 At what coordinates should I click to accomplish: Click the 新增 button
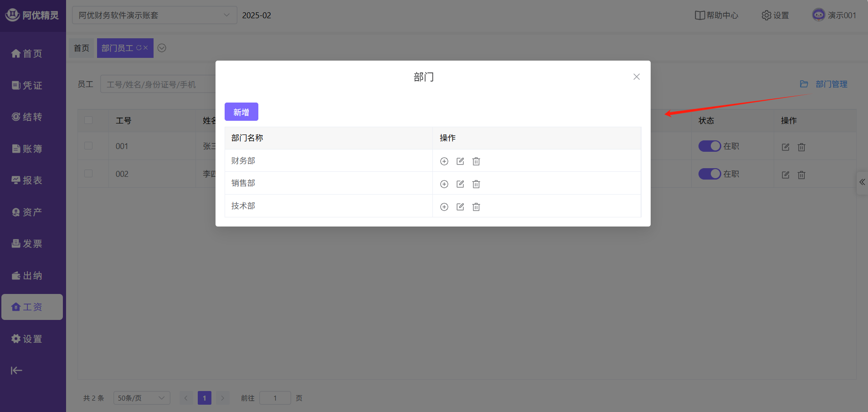pos(241,112)
